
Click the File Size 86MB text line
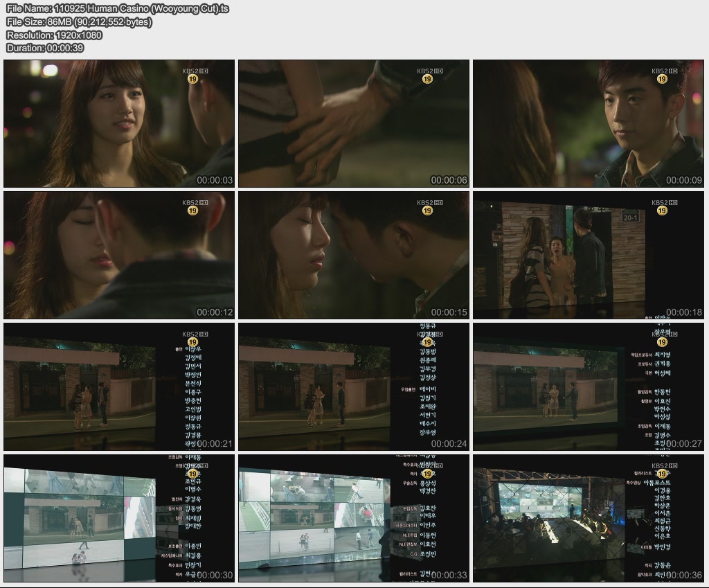79,22
